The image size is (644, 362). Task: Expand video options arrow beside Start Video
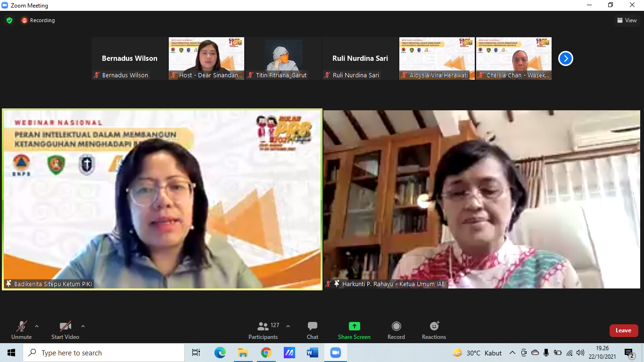click(83, 326)
